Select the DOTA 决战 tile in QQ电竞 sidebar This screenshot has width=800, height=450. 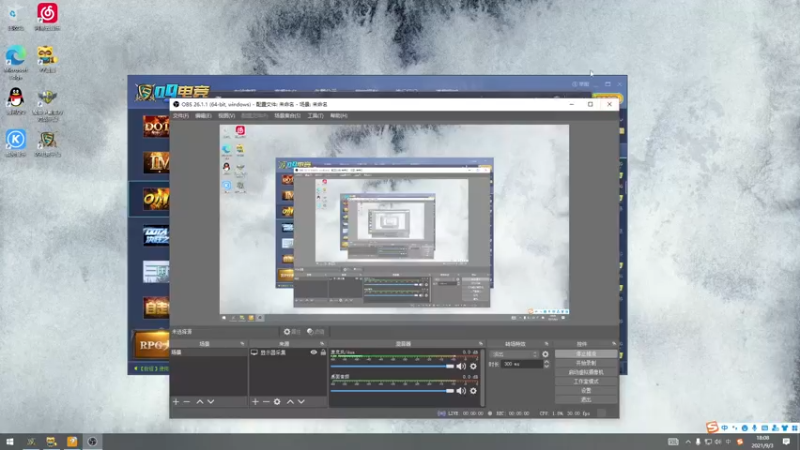point(156,235)
